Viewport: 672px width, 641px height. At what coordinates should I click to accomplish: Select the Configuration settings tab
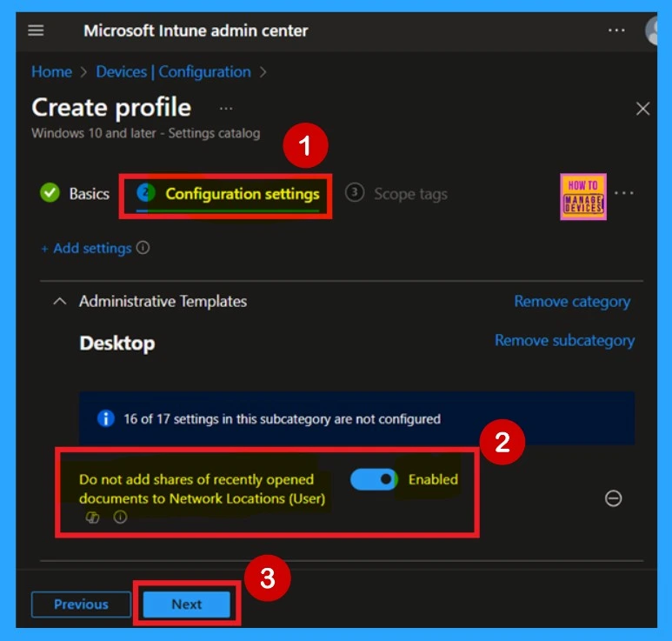point(228,195)
